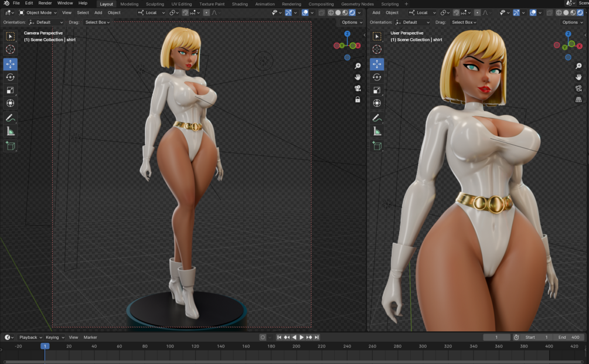The width and height of the screenshot is (589, 364).
Task: Open the File menu
Action: coord(16,4)
